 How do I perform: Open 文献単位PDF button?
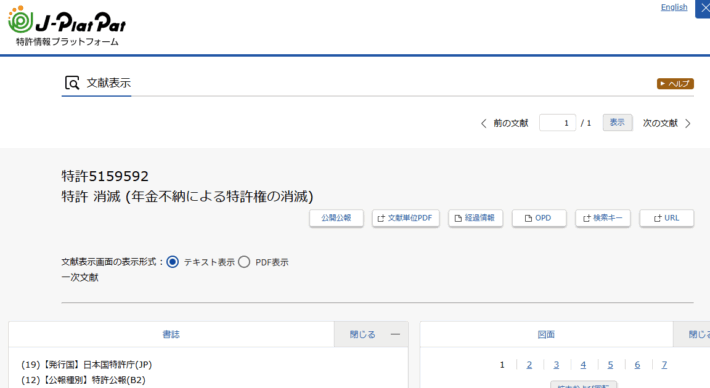pyautogui.click(x=405, y=218)
